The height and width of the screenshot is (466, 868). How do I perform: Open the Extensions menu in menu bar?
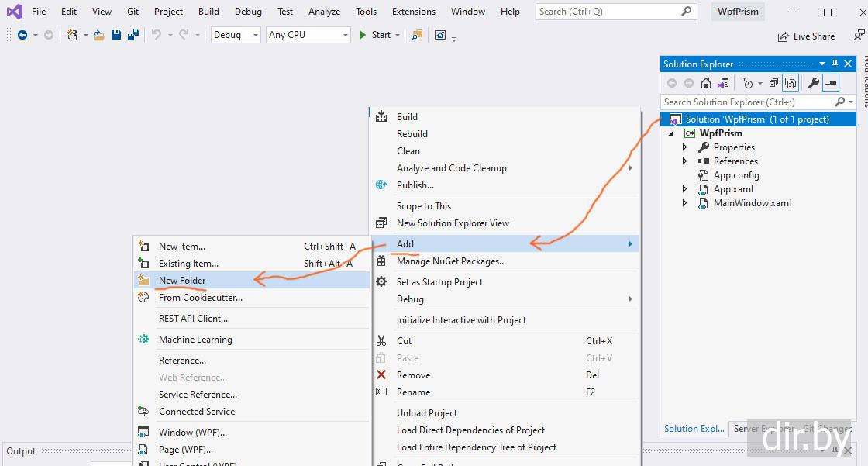413,12
